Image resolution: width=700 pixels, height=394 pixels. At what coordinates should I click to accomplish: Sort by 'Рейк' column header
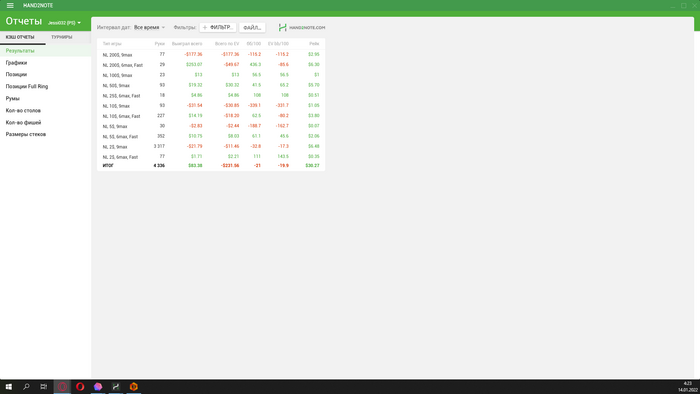pyautogui.click(x=314, y=44)
